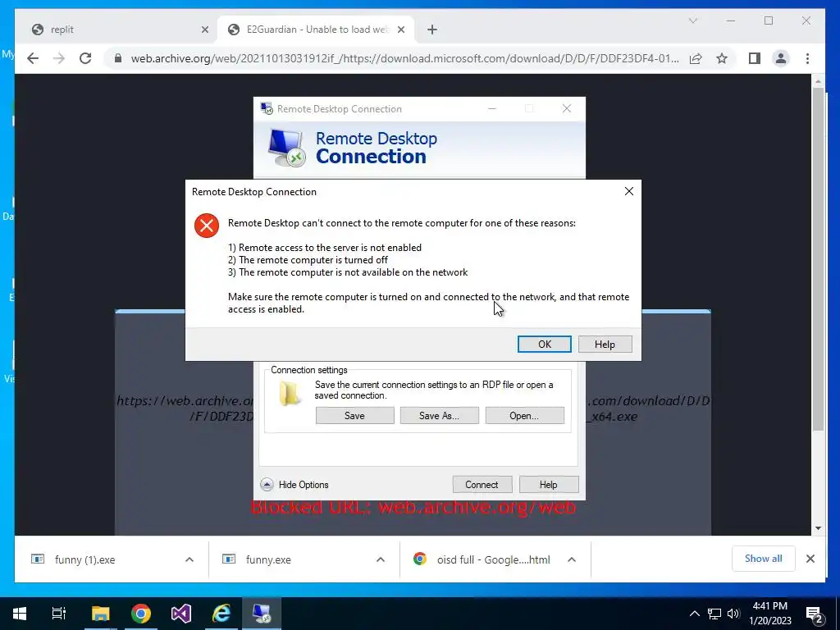The width and height of the screenshot is (840, 630).
Task: Open File Explorer from taskbar
Action: (x=100, y=614)
